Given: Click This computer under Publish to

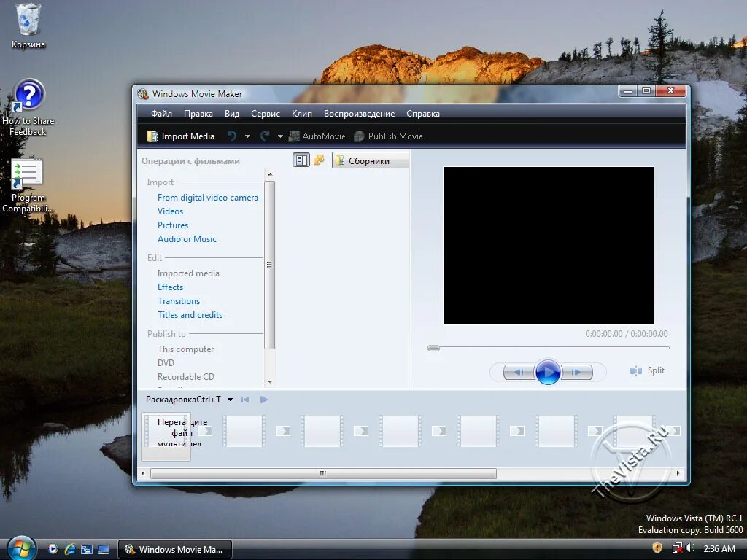Looking at the screenshot, I should (x=186, y=349).
